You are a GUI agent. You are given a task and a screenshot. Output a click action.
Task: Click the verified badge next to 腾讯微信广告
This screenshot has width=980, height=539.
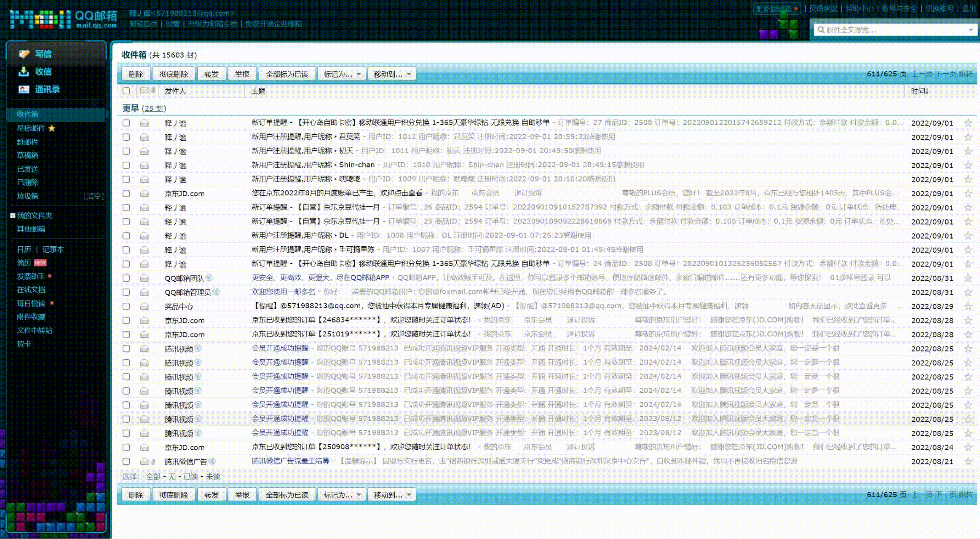tap(212, 462)
